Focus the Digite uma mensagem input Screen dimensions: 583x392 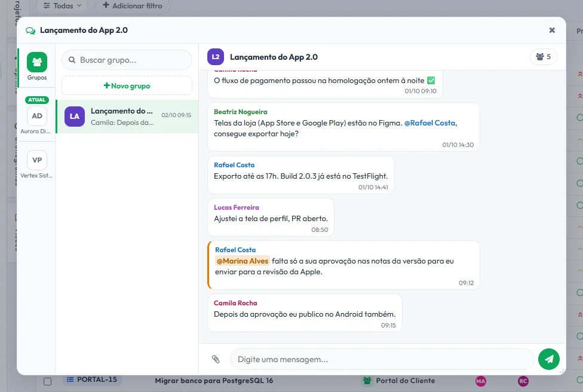click(x=382, y=359)
